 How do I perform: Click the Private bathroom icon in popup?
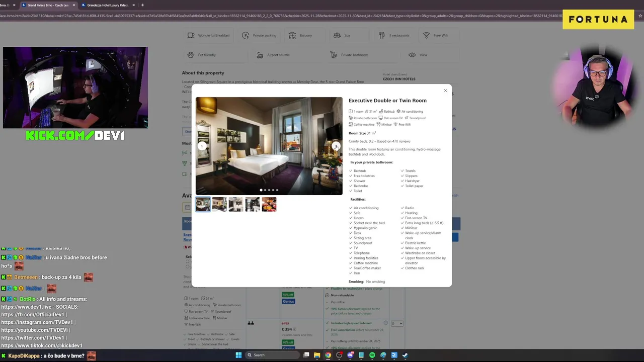point(351,118)
